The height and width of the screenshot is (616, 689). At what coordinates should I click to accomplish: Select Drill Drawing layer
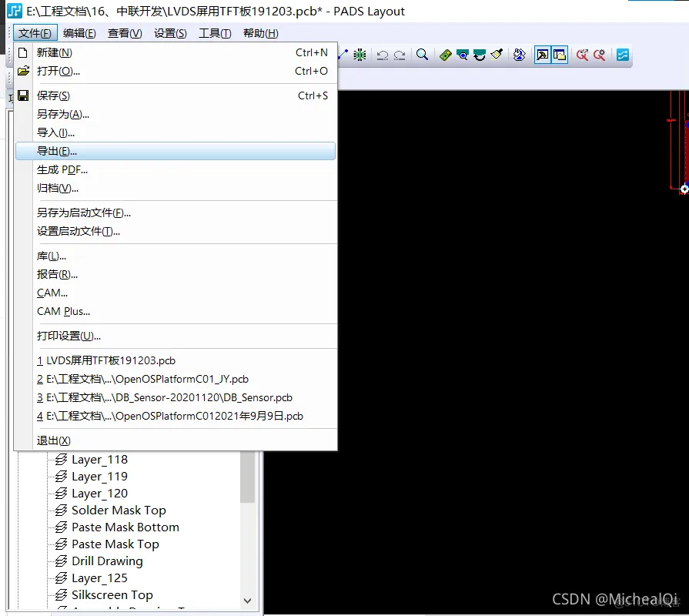click(x=107, y=561)
